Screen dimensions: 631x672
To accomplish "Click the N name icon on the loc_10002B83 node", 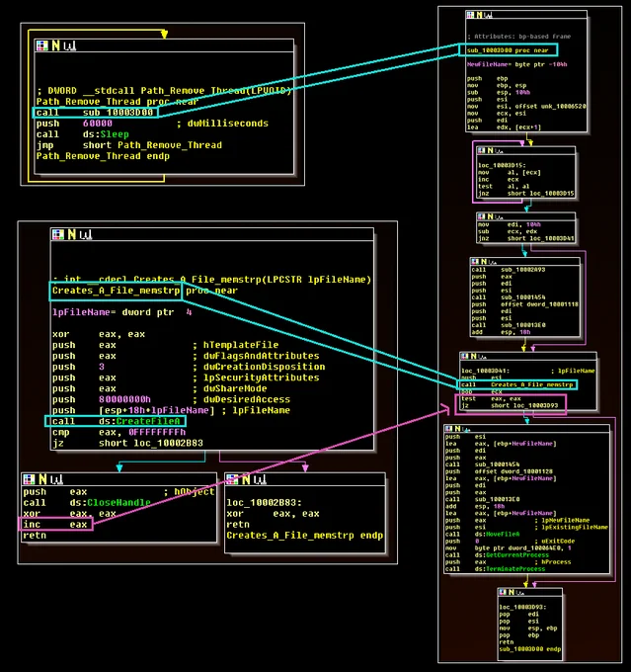I will point(246,479).
